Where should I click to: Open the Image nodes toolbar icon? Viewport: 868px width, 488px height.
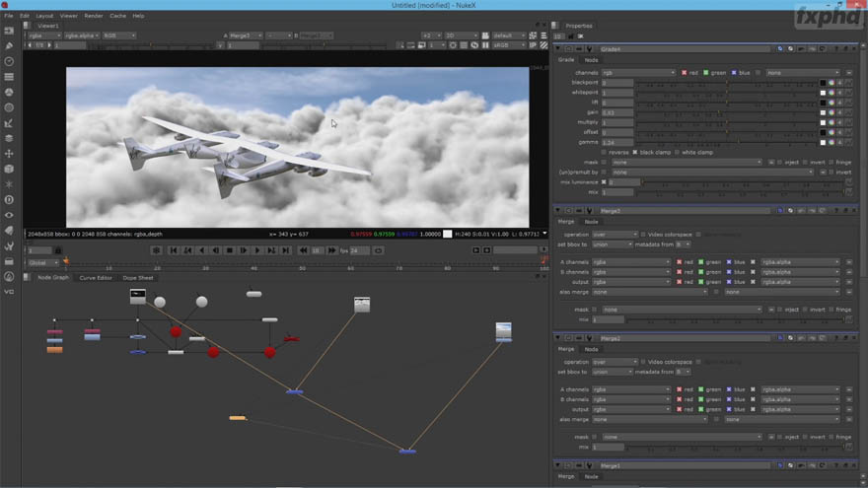click(9, 31)
